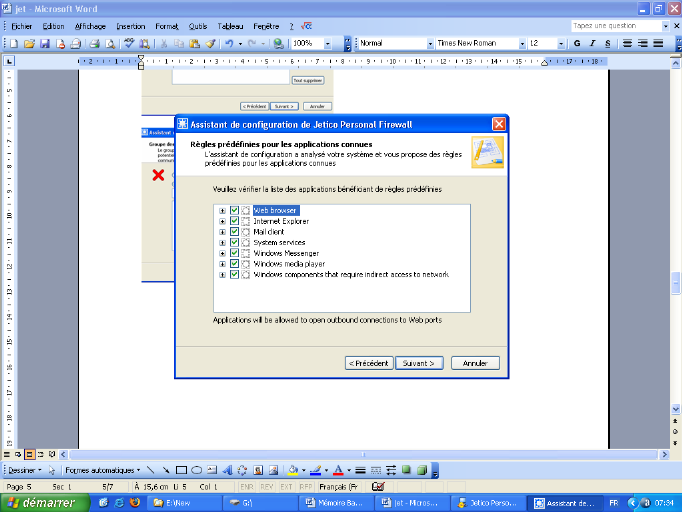Click the Paste clipboard icon in Word toolbar
Screen dimensions: 682x512
tap(194, 44)
